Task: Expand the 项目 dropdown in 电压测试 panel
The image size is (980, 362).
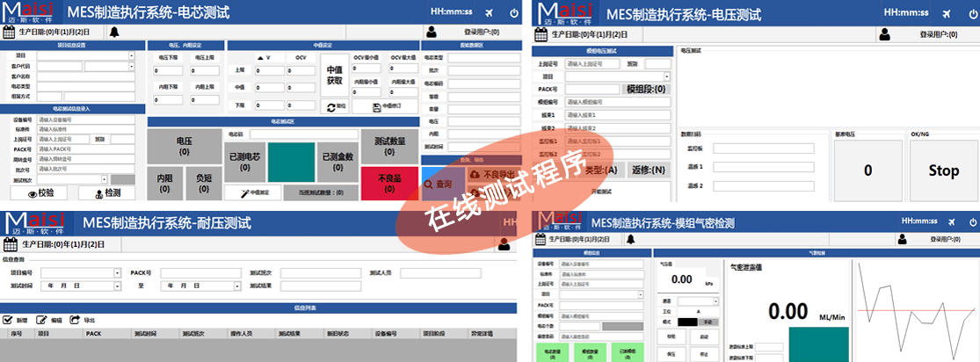Action: click(x=667, y=76)
